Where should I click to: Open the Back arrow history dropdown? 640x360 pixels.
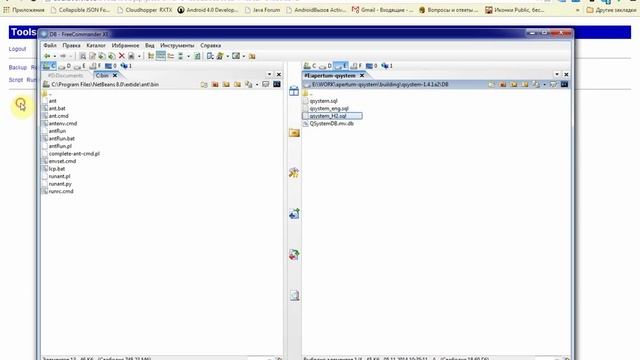tap(55, 56)
